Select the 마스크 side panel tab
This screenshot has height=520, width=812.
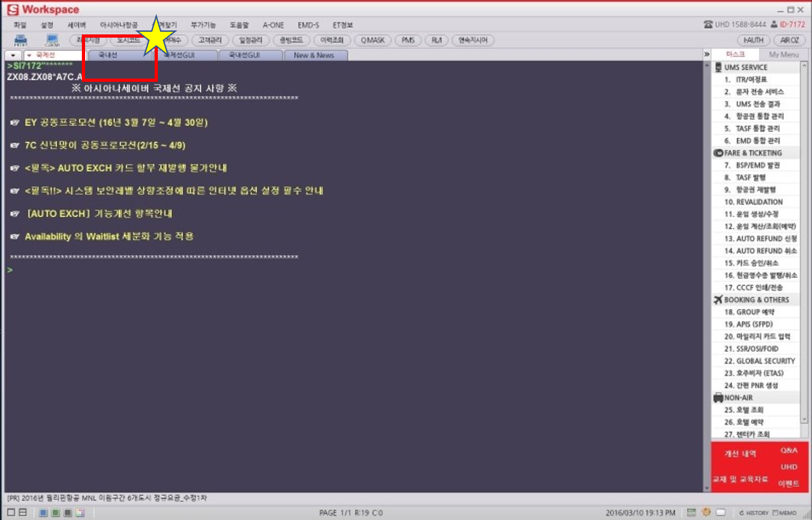pos(735,55)
